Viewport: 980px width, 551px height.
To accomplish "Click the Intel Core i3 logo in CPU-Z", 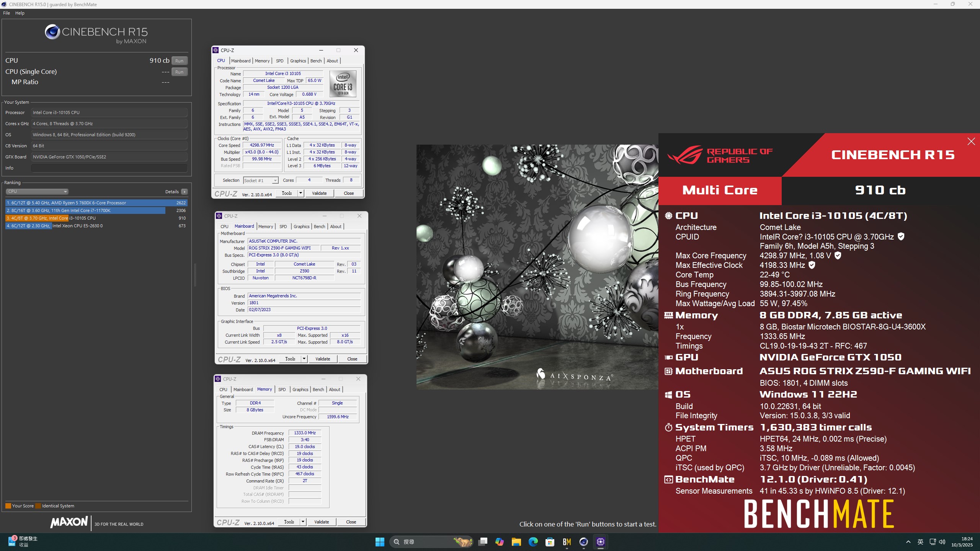I will [343, 83].
